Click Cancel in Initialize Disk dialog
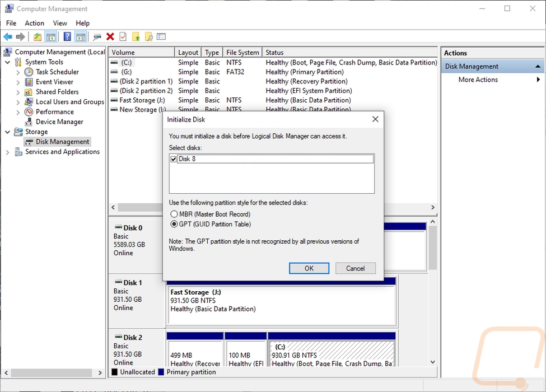546x392 pixels. point(355,268)
